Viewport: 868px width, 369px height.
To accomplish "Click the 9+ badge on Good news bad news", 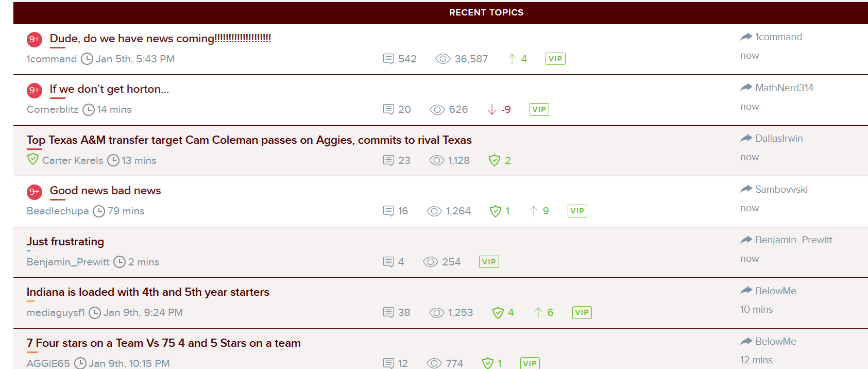I will pyautogui.click(x=34, y=192).
